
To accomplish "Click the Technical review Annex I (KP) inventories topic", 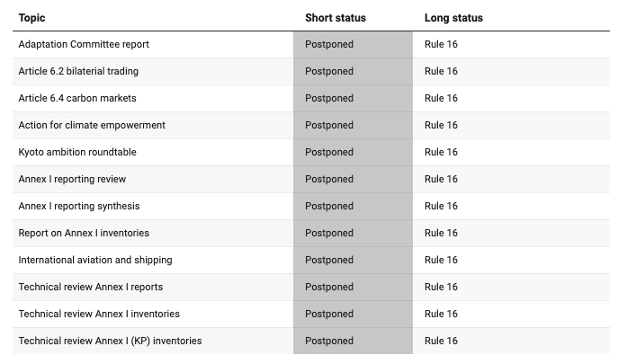I will click(110, 341).
